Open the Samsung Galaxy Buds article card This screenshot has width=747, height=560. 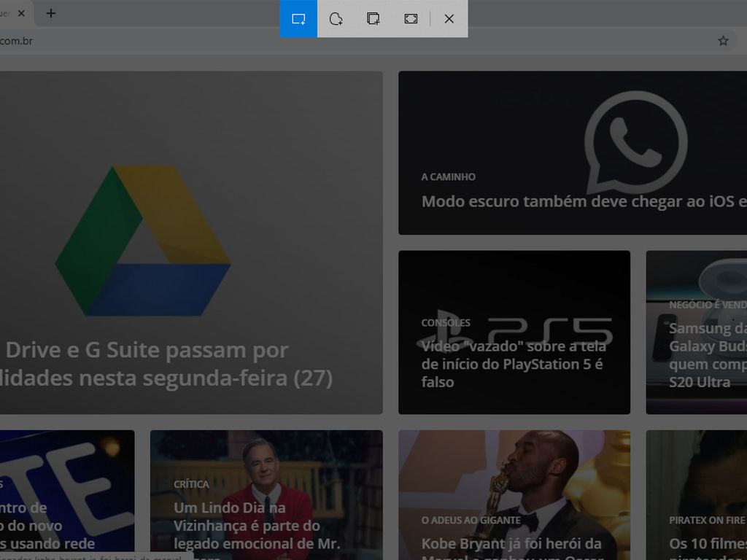697,332
